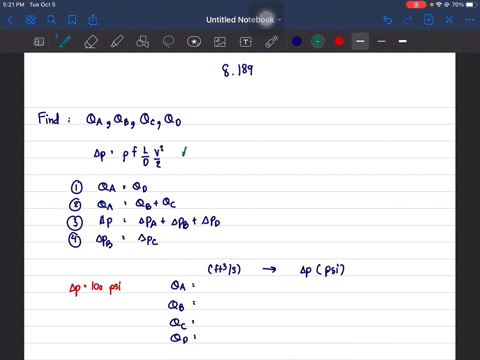The image size is (480, 360).
Task: Select the Eraser tool
Action: [91, 42]
